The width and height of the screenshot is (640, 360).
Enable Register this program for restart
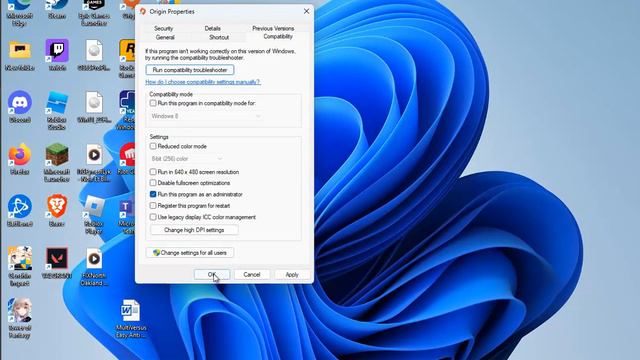point(153,206)
